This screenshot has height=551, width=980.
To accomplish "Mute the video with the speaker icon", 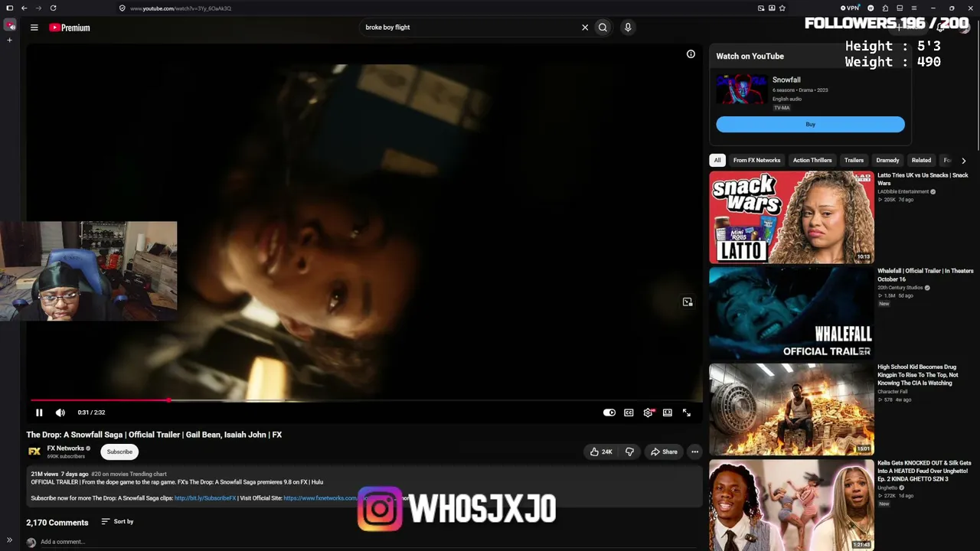I will (60, 412).
